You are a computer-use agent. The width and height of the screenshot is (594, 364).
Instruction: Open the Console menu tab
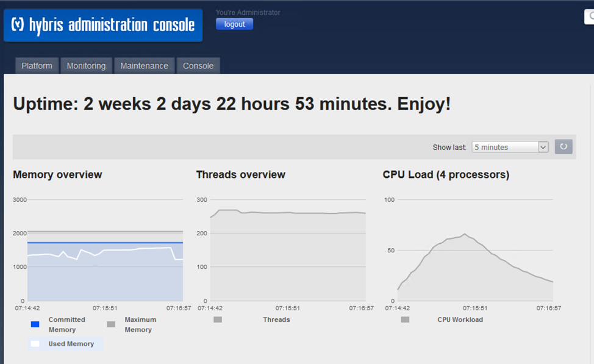point(198,65)
